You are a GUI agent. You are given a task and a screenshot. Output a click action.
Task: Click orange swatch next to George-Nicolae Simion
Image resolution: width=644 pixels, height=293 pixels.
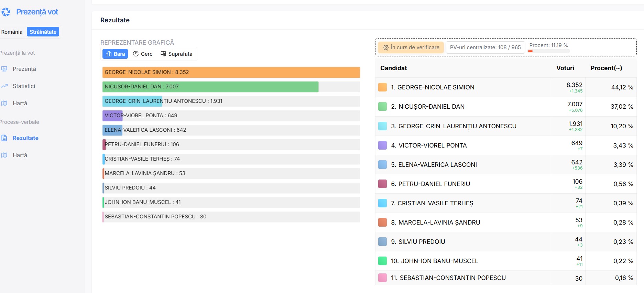pyautogui.click(x=382, y=87)
